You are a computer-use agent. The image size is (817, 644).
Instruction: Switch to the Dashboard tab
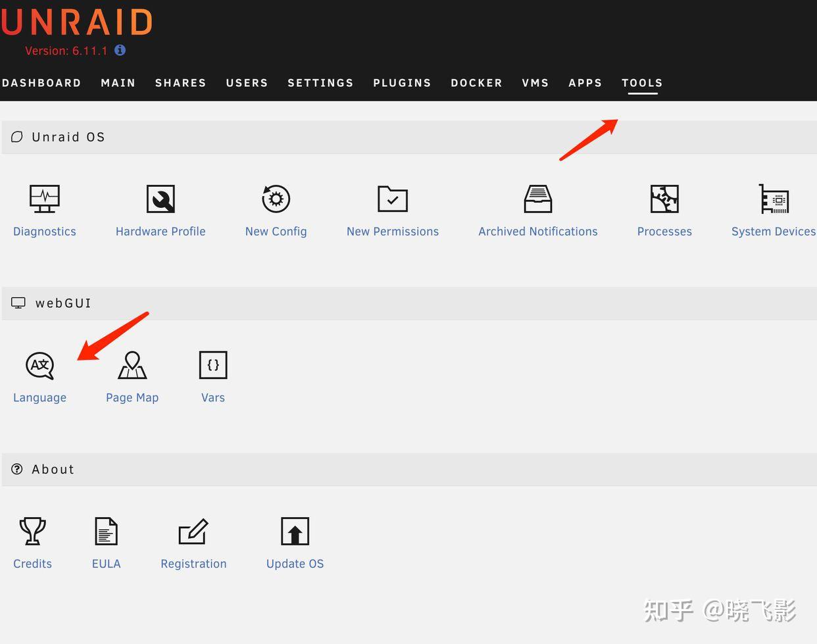point(41,83)
